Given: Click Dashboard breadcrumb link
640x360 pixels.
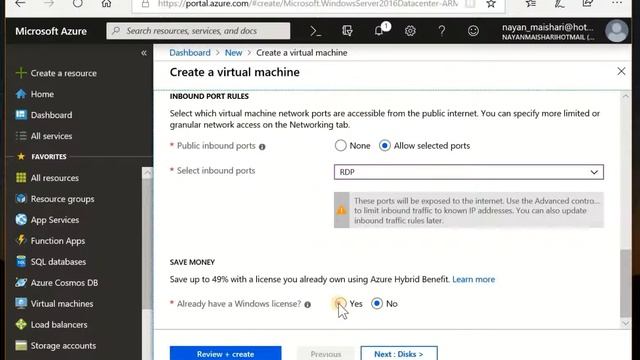Looking at the screenshot, I should point(190,53).
